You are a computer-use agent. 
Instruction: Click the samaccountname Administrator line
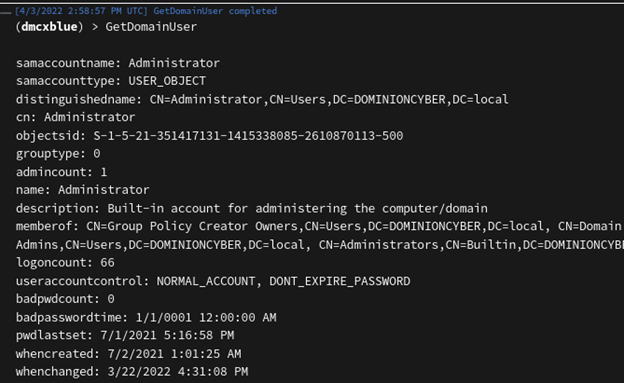(x=118, y=63)
